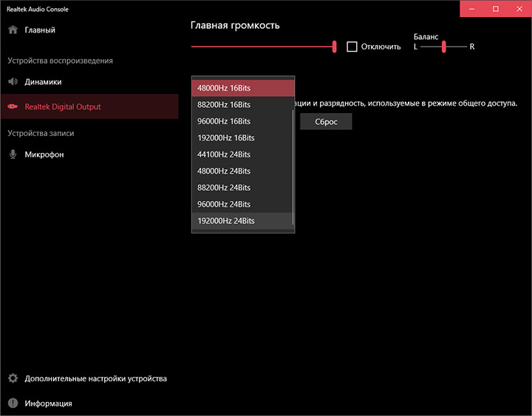Click the Баланс L-R slider handle
532x416 pixels.
pyautogui.click(x=443, y=47)
